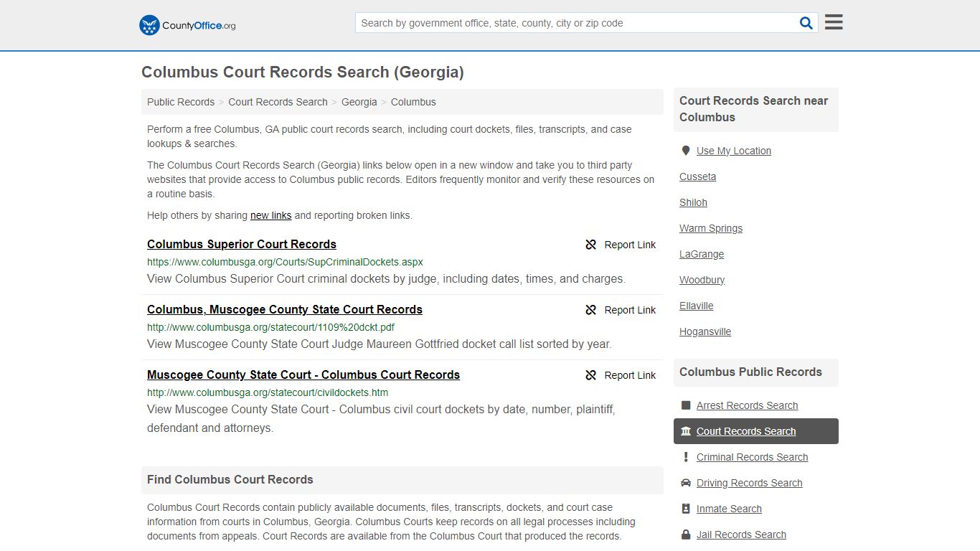Image resolution: width=980 pixels, height=551 pixels.
Task: Open Driving Records Search sidebar link
Action: click(749, 483)
